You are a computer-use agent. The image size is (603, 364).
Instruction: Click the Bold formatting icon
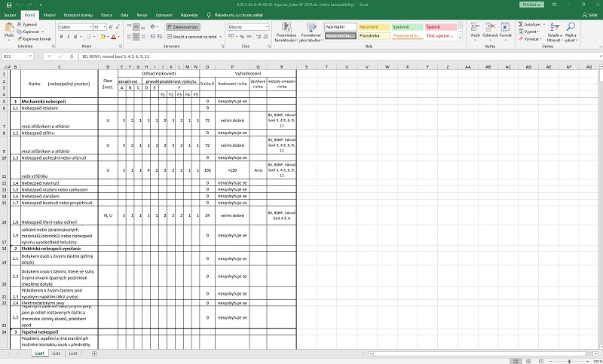pyautogui.click(x=61, y=36)
